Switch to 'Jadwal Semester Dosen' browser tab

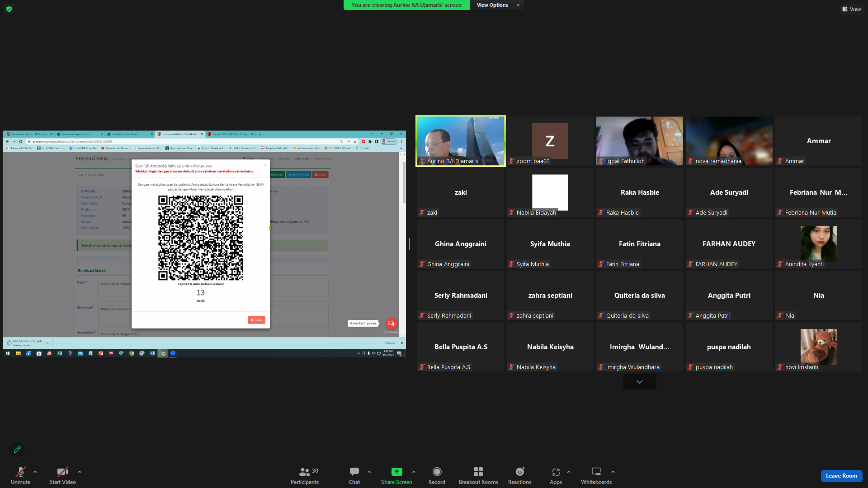click(x=130, y=134)
